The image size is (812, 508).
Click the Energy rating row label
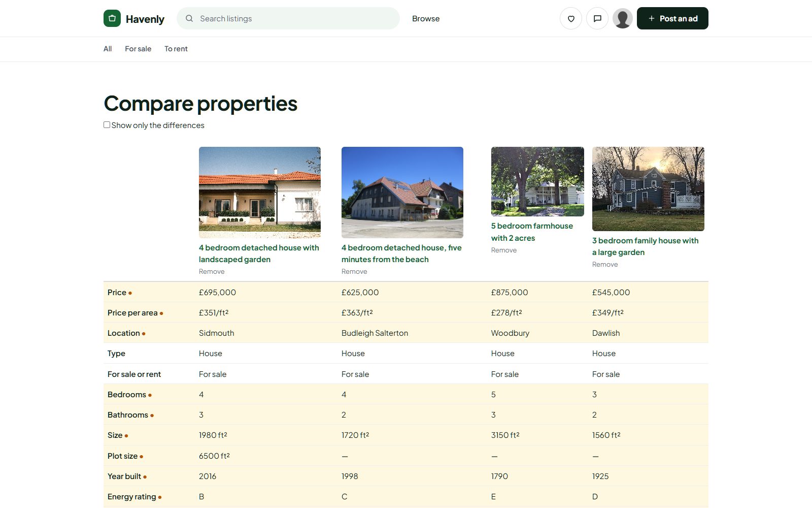[x=132, y=496]
